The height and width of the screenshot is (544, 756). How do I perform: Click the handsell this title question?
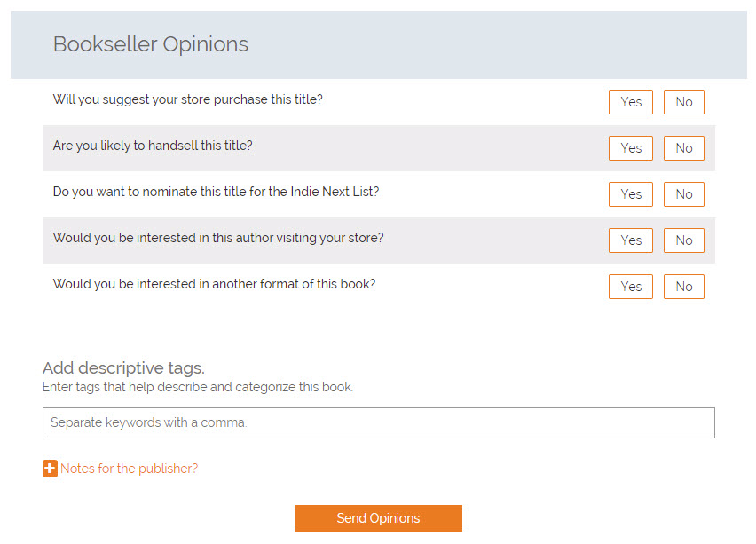[153, 146]
